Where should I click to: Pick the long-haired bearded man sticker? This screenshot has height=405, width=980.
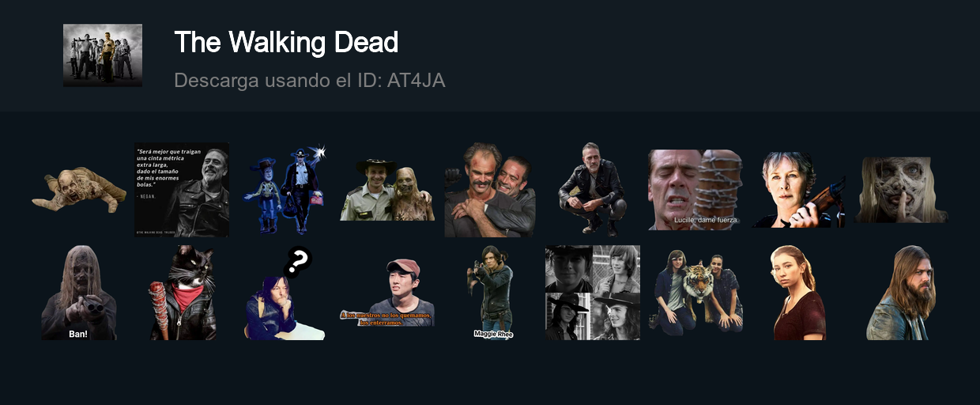click(901, 293)
